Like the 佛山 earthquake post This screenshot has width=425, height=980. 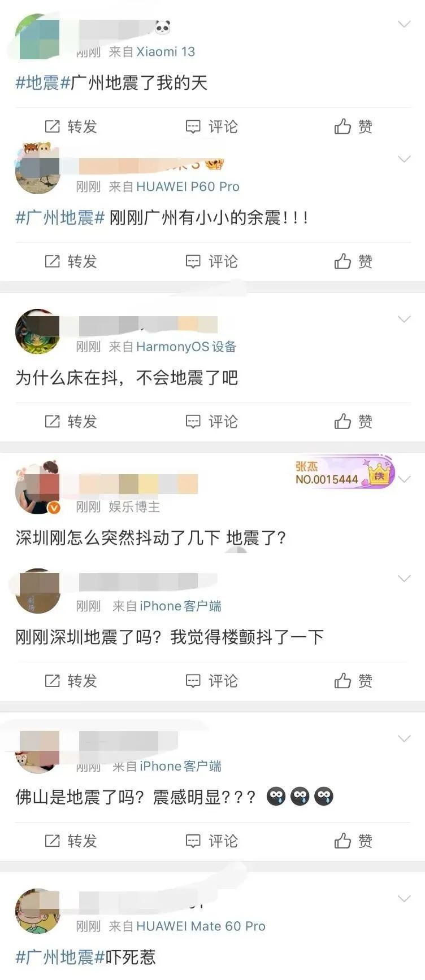coord(353,841)
